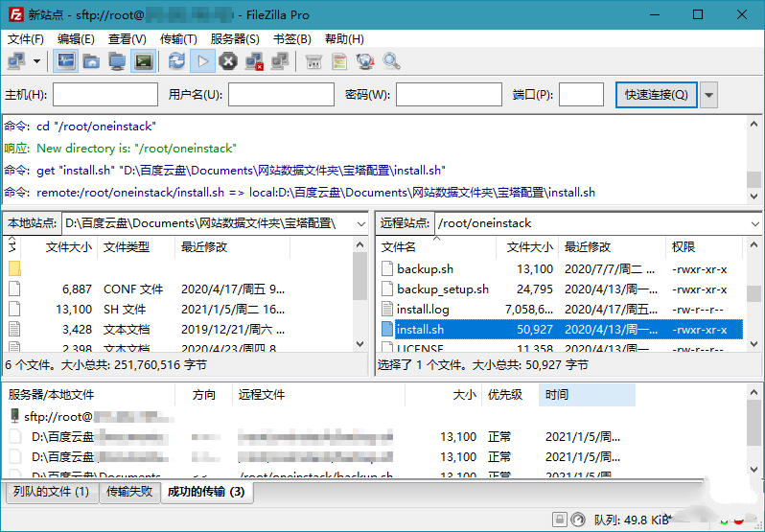Viewport: 765px width, 532px height.
Task: Refresh the file and folder lists
Action: click(176, 61)
